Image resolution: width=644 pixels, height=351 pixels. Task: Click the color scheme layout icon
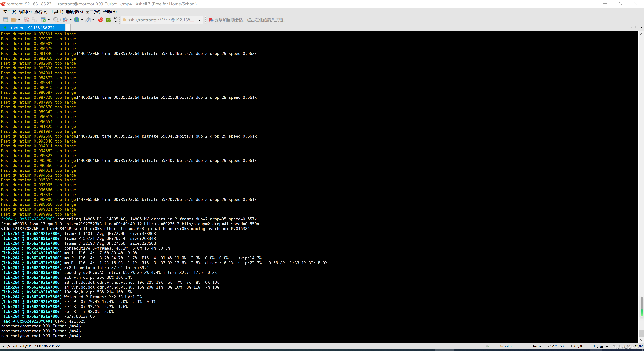65,20
